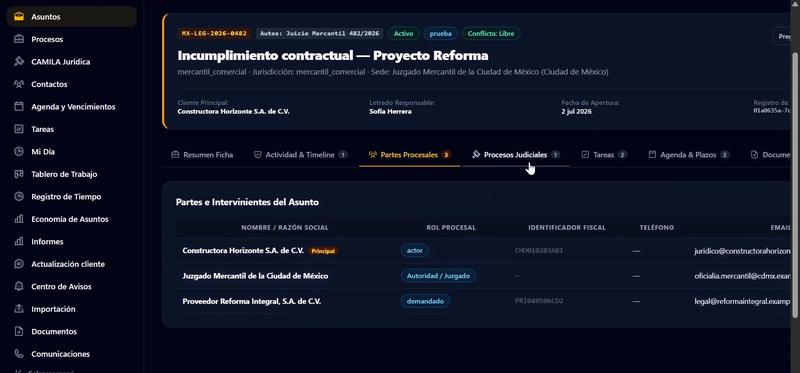Open Agenda y Vencimientos menu item
This screenshot has height=373, width=800.
(x=71, y=106)
